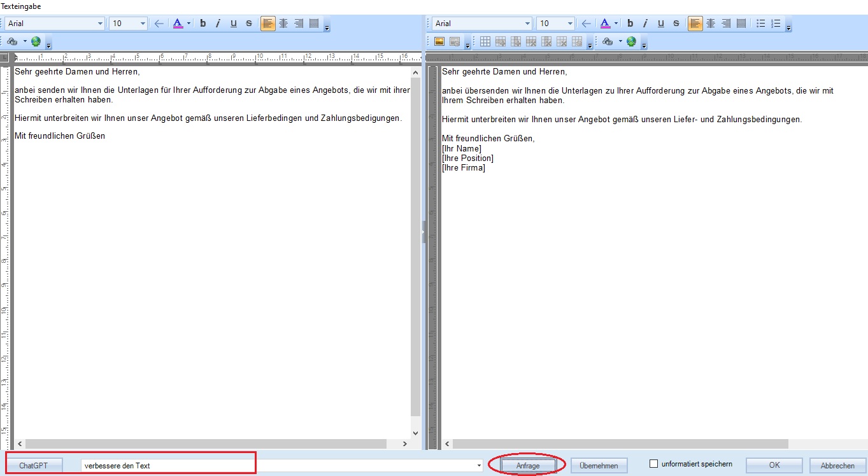Screen dimensions: 868x476
Task: Click strikethrough in the right editor toolbar
Action: click(x=676, y=24)
